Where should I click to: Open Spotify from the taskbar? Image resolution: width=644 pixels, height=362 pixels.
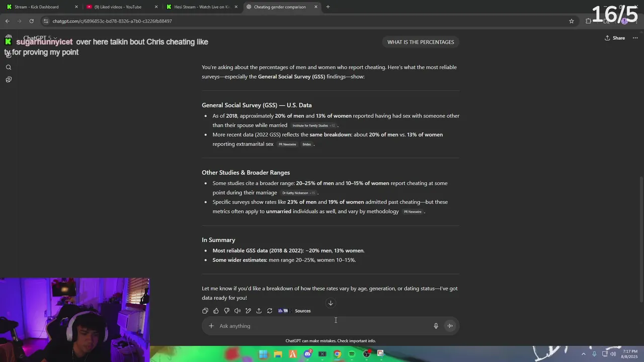tap(352, 354)
